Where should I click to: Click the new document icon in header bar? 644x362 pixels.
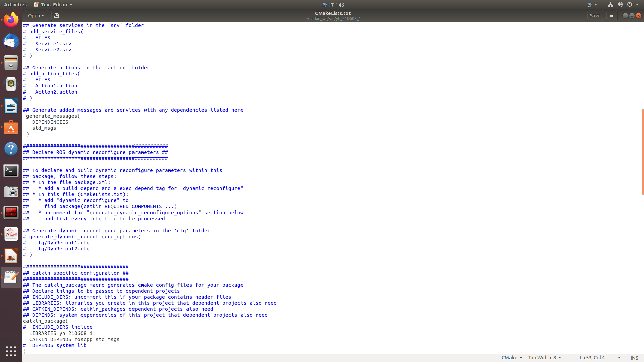pyautogui.click(x=57, y=16)
